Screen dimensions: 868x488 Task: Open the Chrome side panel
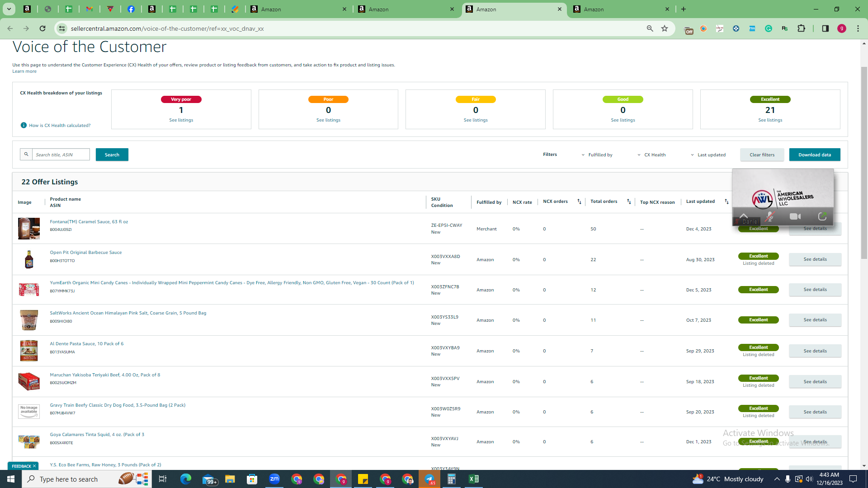click(826, 28)
